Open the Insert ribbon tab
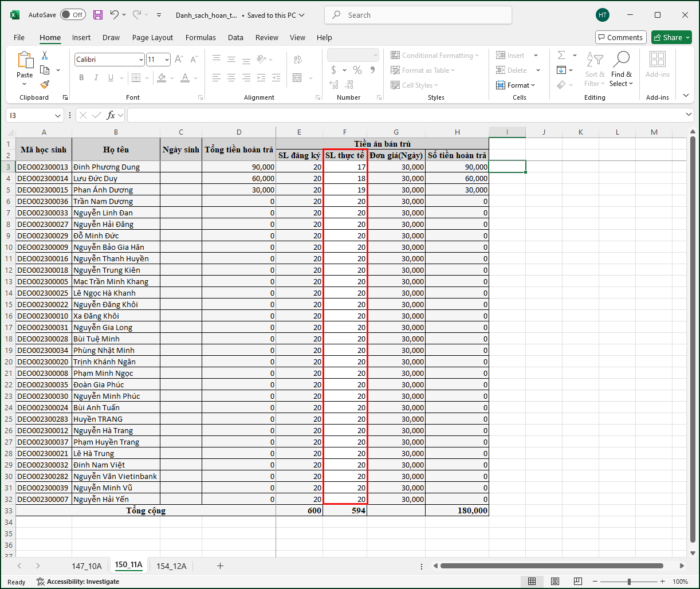 81,37
